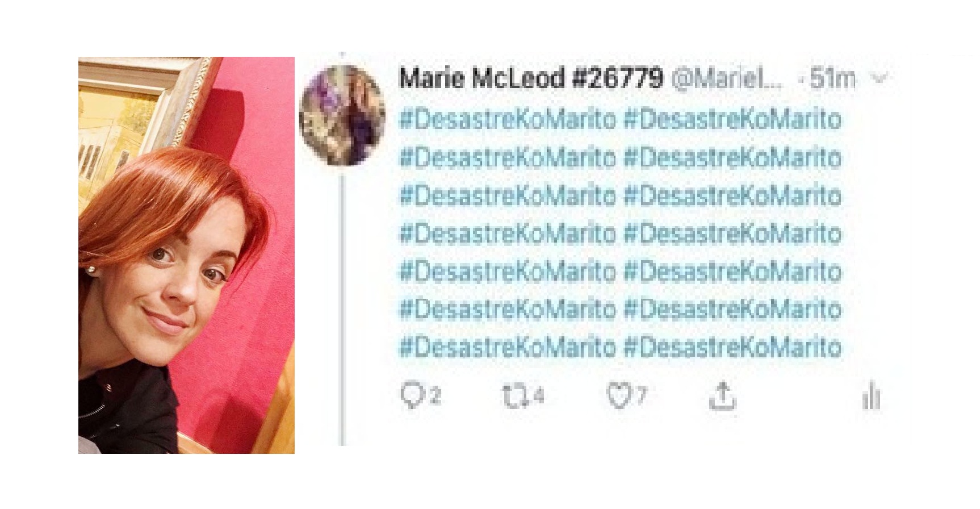Click the like count number 7

[x=640, y=394]
